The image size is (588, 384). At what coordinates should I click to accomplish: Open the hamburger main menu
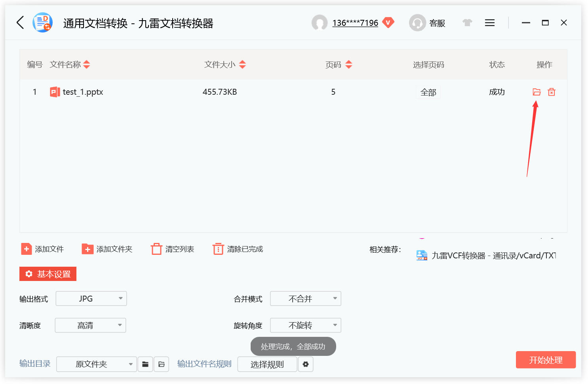click(x=490, y=23)
